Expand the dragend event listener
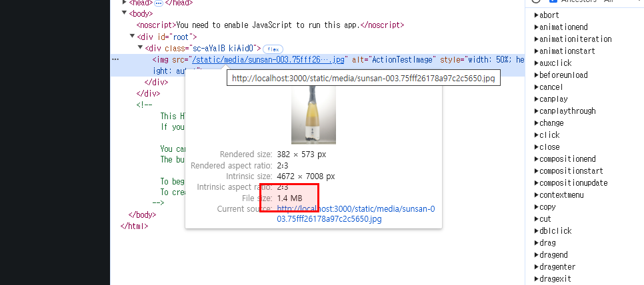 pos(537,254)
